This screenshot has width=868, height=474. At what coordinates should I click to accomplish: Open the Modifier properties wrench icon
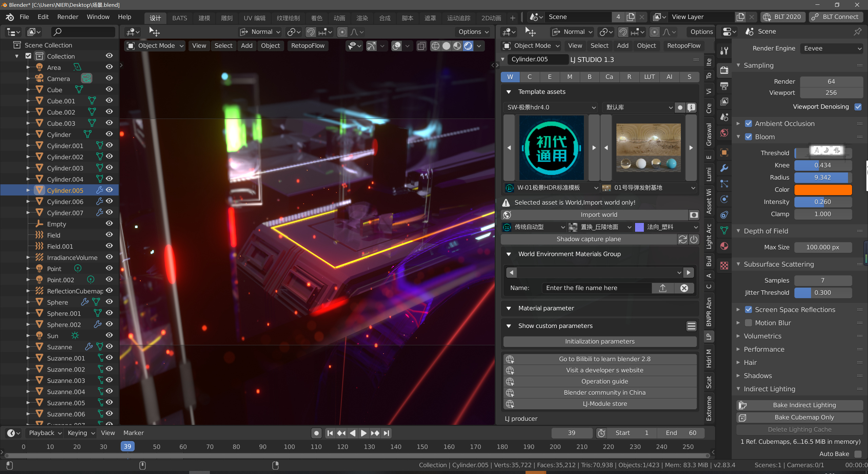point(724,168)
